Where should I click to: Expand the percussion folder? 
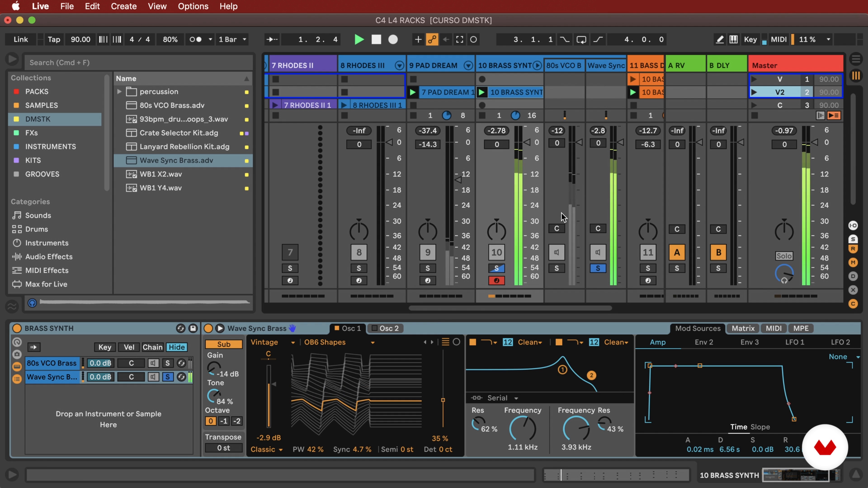click(x=119, y=91)
